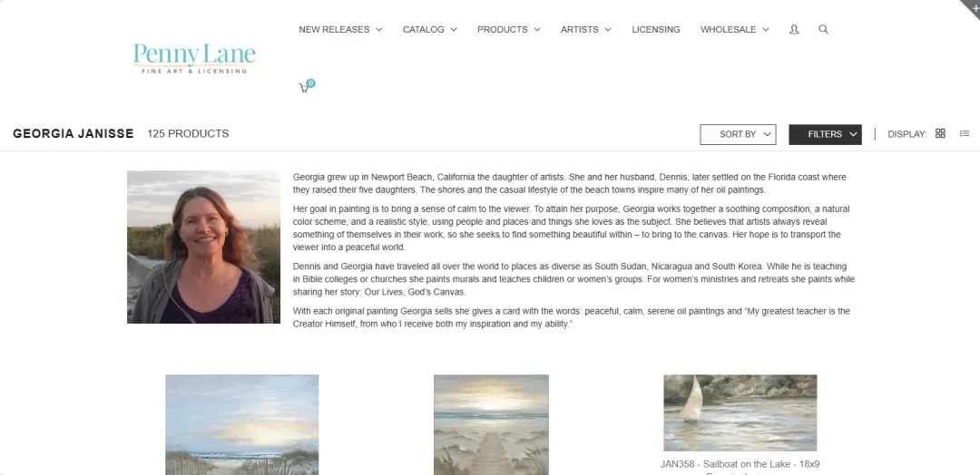The width and height of the screenshot is (980, 475).
Task: Switch to list display view
Action: 965,133
